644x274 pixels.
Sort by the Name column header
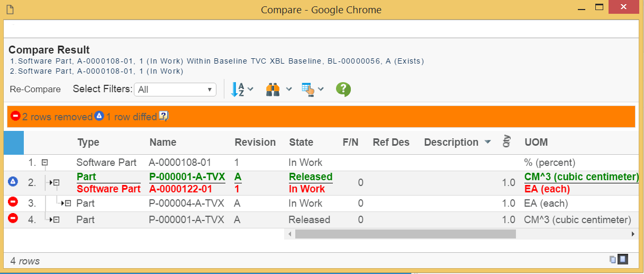tap(163, 142)
